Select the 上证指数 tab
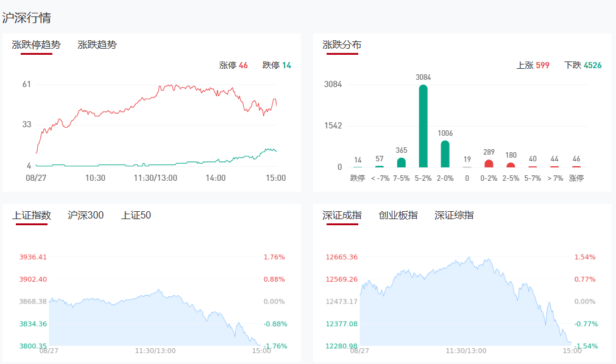Image resolution: width=616 pixels, height=364 pixels. (32, 215)
